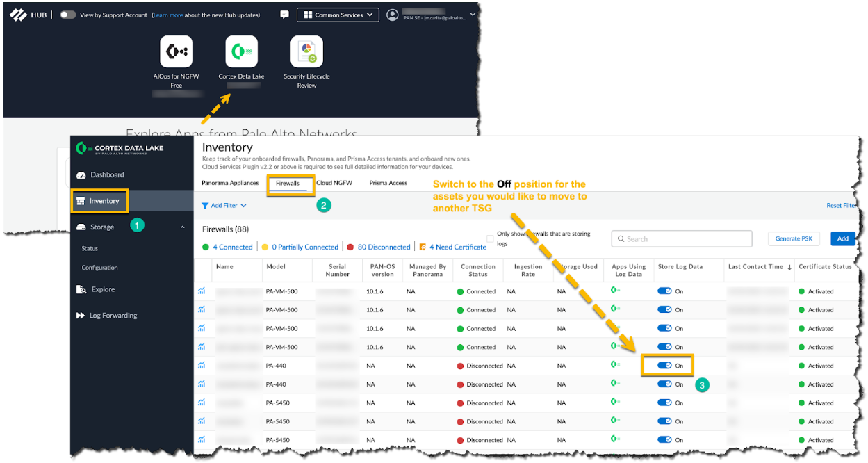Disable Store Log Data for first PA-5450 row
868x463 pixels.
[x=664, y=403]
